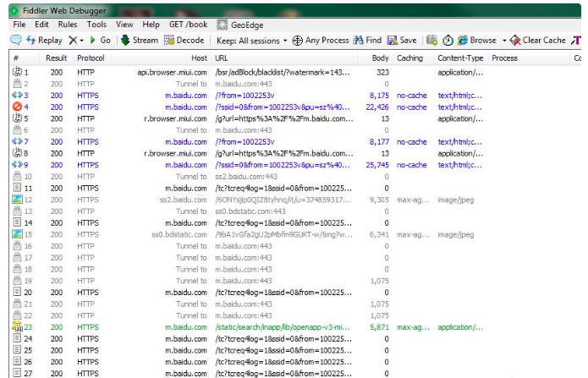Toggle the Stream mode button
Screen dimensions: 588x378
140,40
